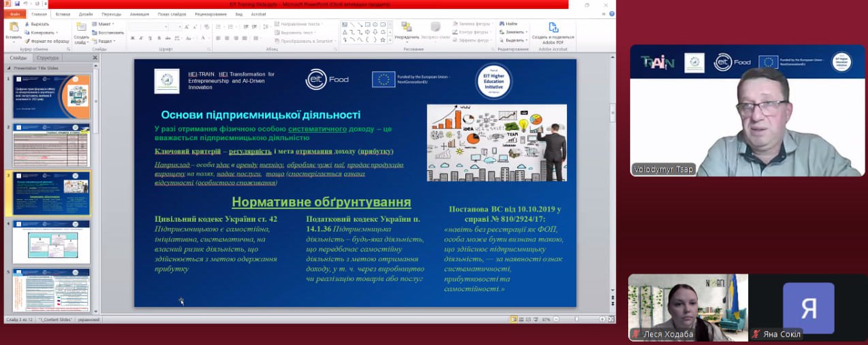Image resolution: width=868 pixels, height=345 pixels.
Task: Click the Clear formatting eraser icon
Action: pyautogui.click(x=206, y=27)
